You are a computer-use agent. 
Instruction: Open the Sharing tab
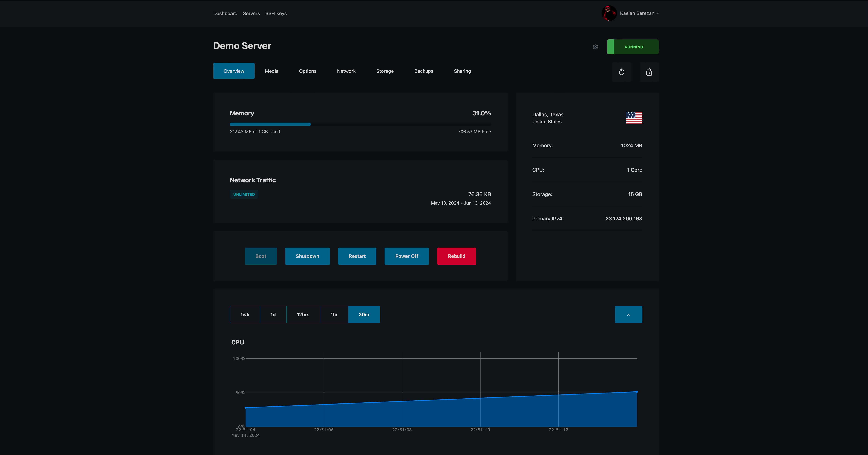click(x=462, y=71)
